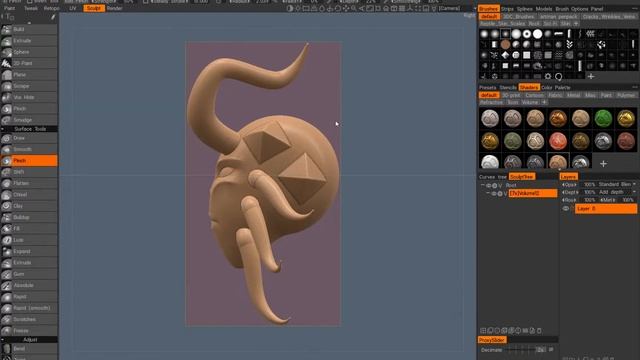
Task: Select the Smooth surface tool
Action: click(29, 149)
